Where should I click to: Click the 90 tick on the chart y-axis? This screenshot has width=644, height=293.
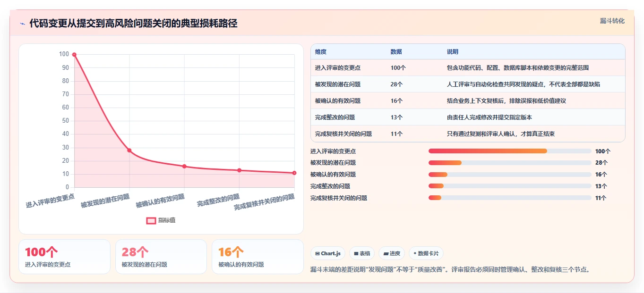[65, 67]
